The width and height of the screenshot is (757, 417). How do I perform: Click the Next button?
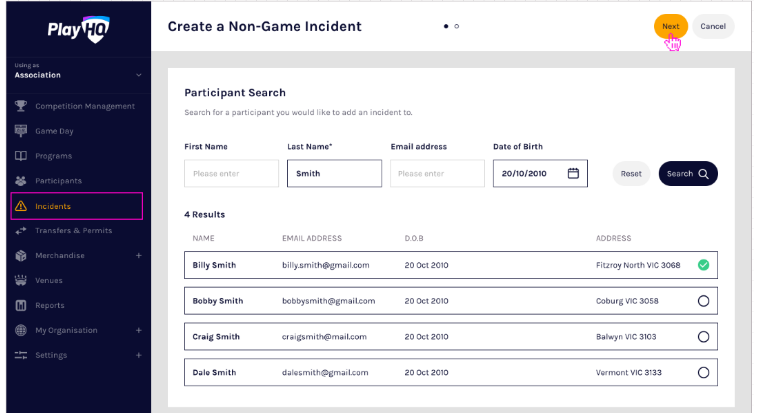[671, 27]
